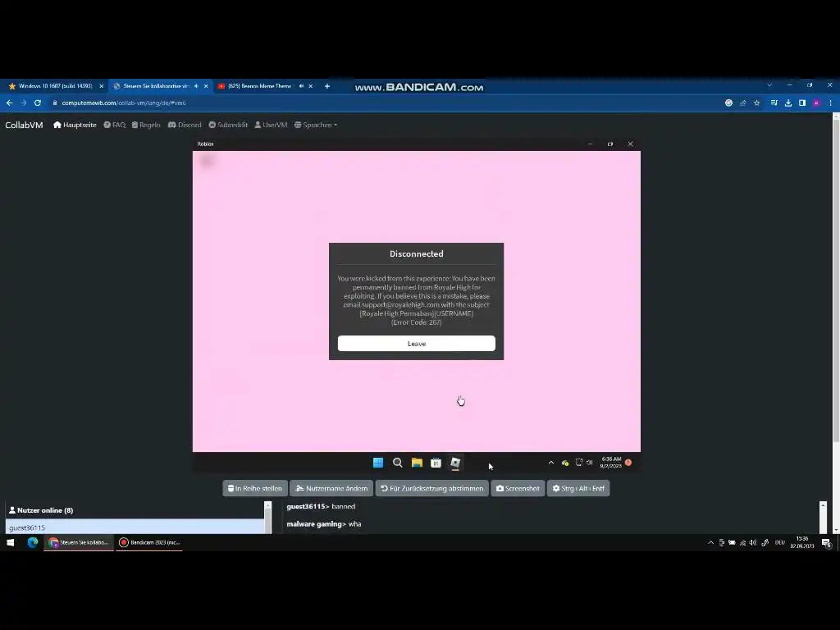The width and height of the screenshot is (840, 630).
Task: Click the host Windows Start button
Action: click(x=10, y=543)
